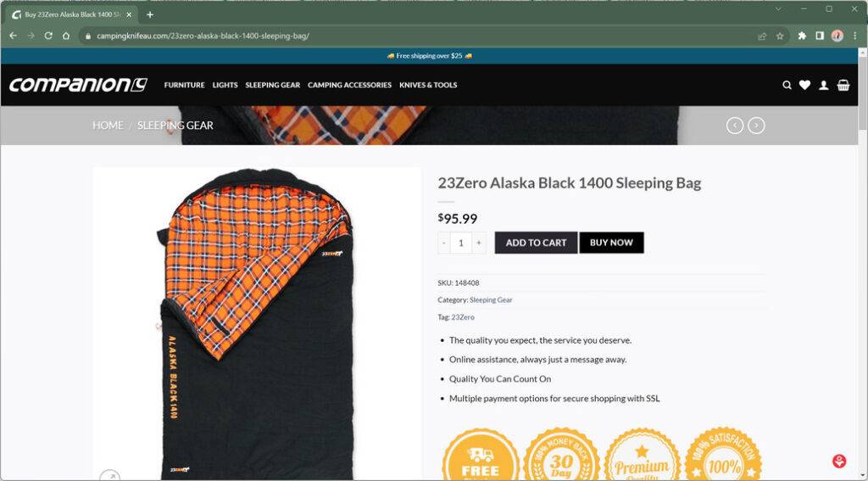Decrease quantity with minus button
This screenshot has height=481, width=868.
[x=443, y=243]
